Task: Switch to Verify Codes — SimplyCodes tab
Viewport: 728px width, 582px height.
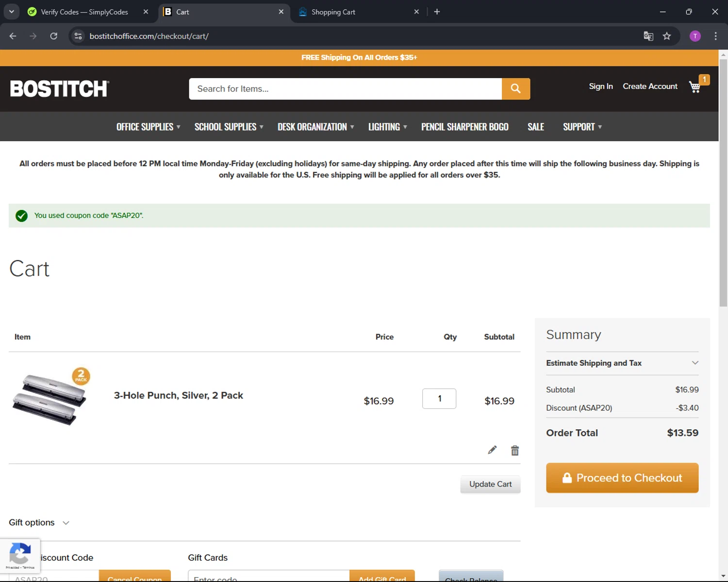Action: click(x=84, y=12)
